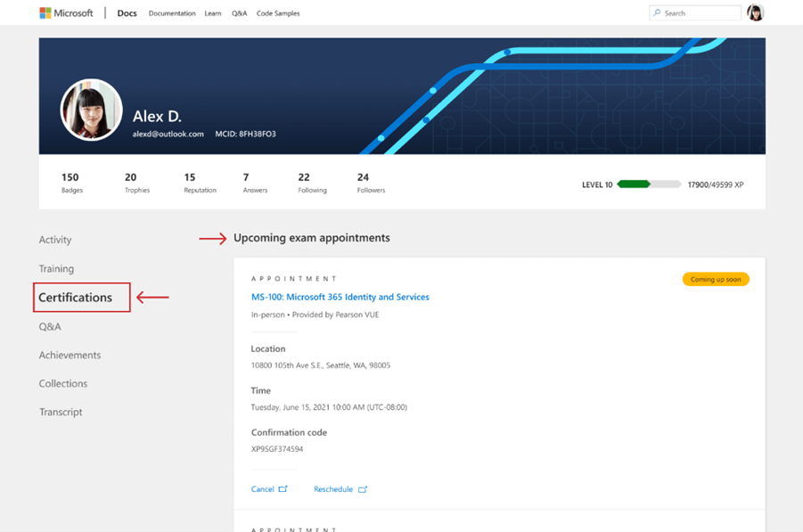The height and width of the screenshot is (532, 803).
Task: Select Certifications in the profile sidebar
Action: tap(75, 298)
